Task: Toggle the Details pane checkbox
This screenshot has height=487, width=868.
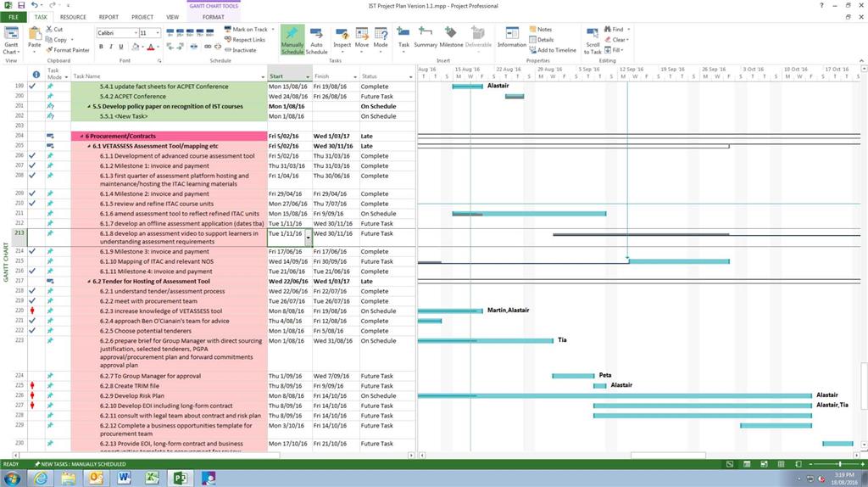Action: coord(541,40)
